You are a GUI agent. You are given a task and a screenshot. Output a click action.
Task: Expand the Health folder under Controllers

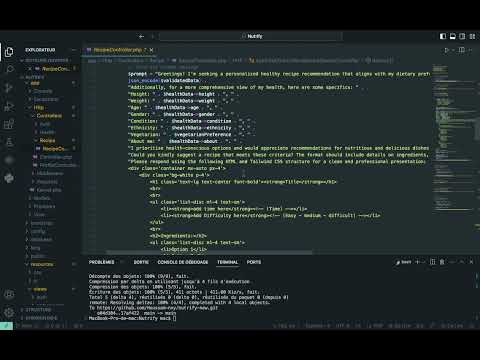click(47, 132)
